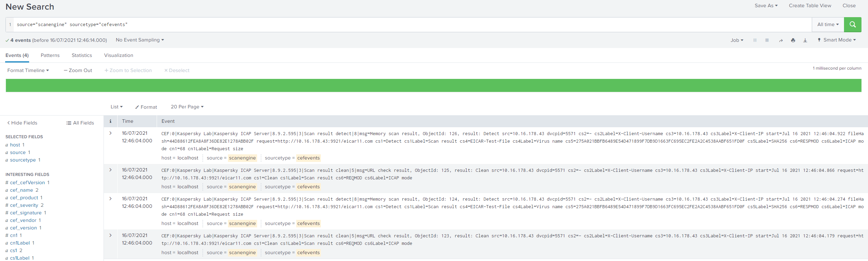Open All Fields list
This screenshot has width=868, height=261.
pos(80,123)
